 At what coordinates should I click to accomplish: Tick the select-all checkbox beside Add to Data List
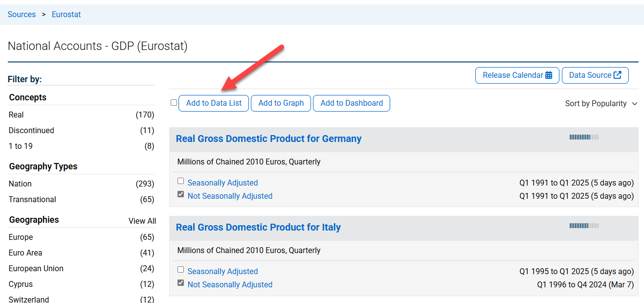point(174,103)
